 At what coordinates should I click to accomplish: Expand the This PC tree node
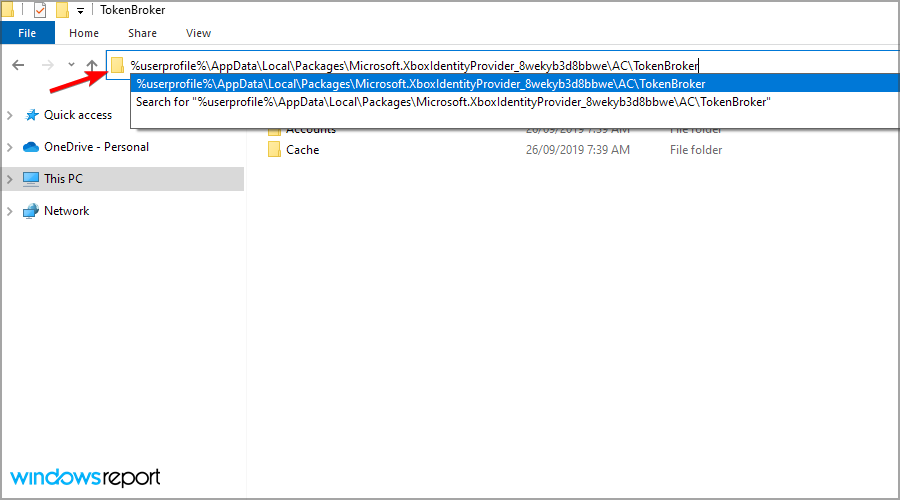10,179
